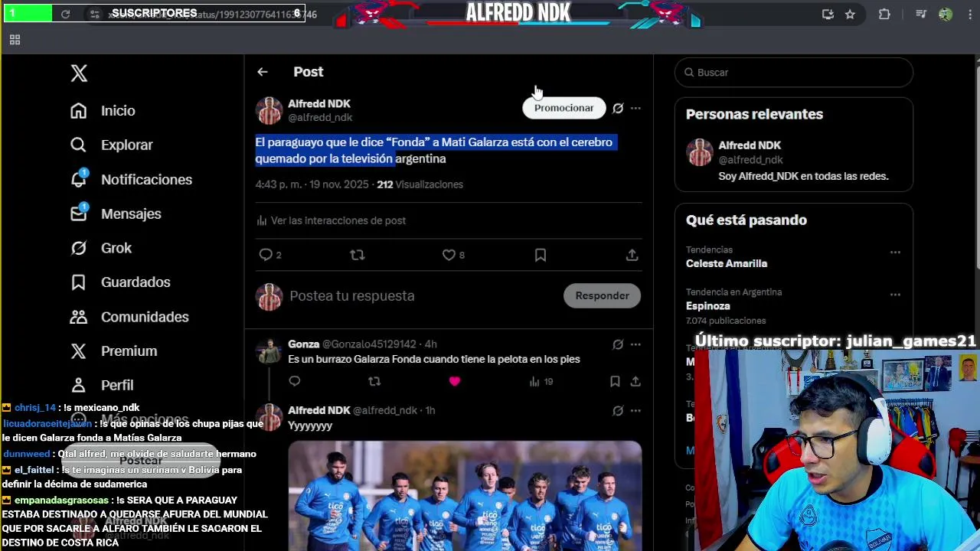Open more options on the main post

635,108
